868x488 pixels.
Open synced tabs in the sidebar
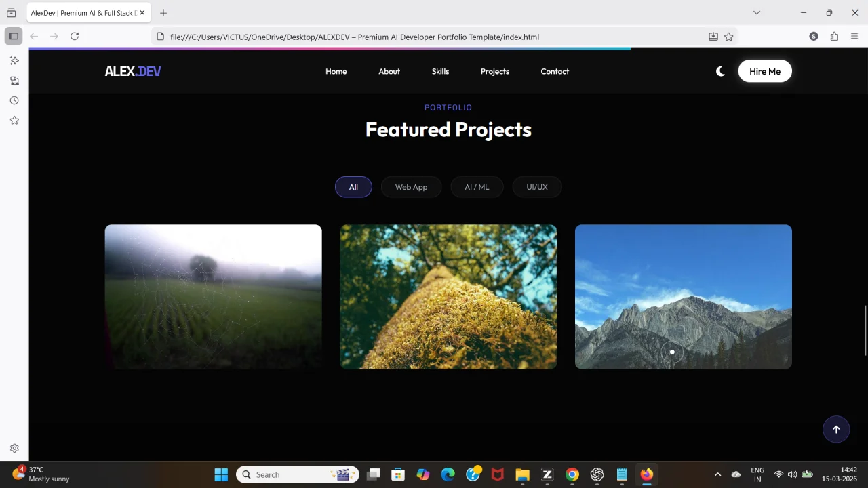point(14,81)
